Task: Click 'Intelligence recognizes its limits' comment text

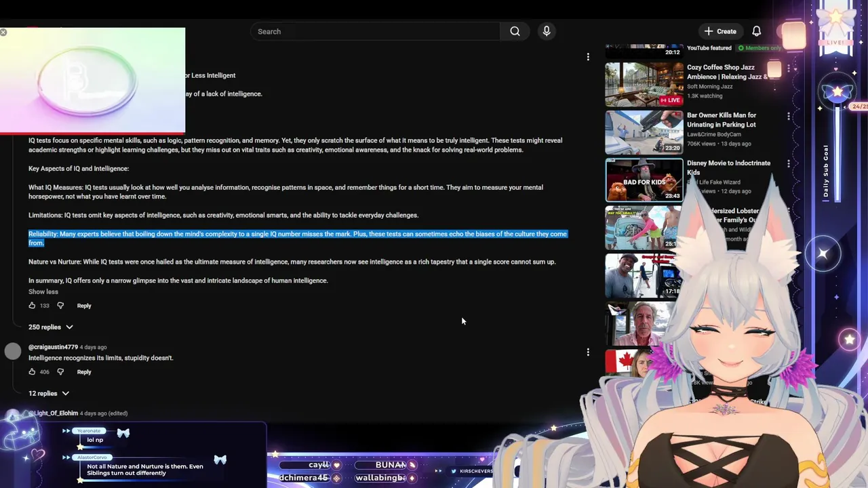Action: pos(101,358)
